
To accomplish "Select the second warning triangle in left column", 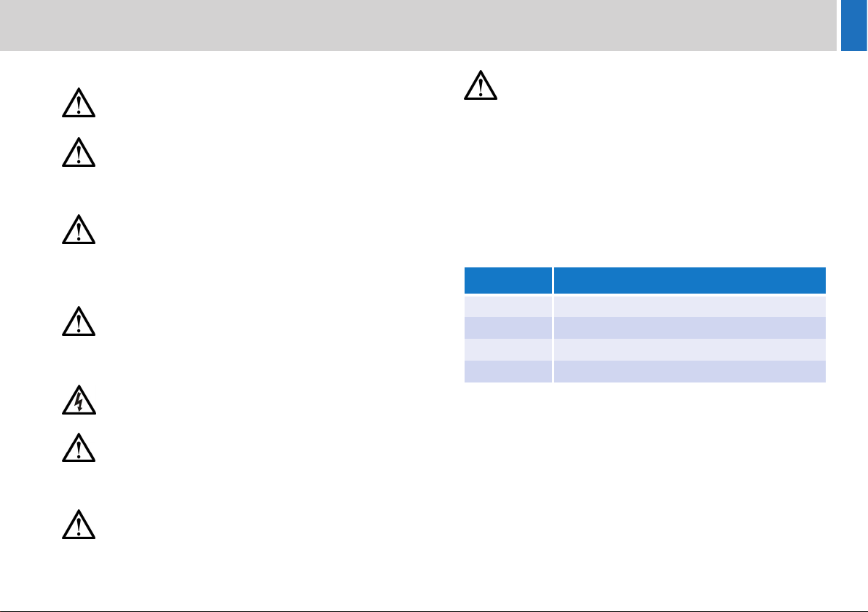I will (79, 152).
